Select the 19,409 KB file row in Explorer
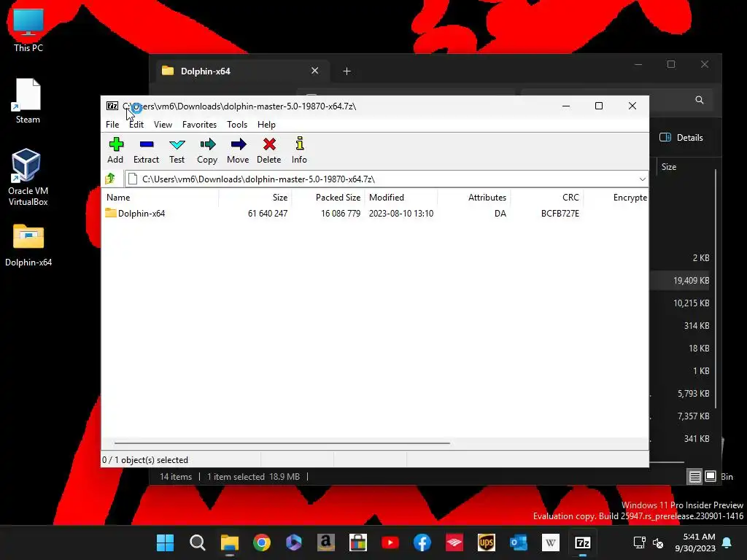Viewport: 747px width, 560px height. (681, 281)
